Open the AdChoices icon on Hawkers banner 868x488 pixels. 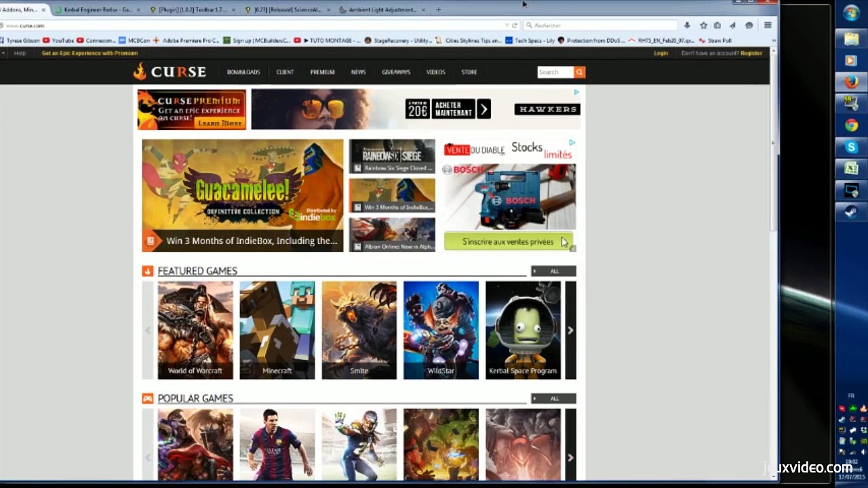(x=576, y=92)
